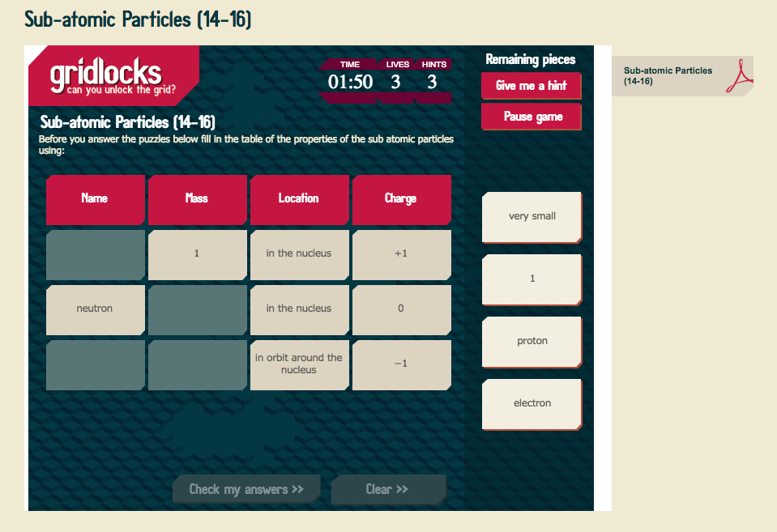Click the empty Mass cell beside neutron
This screenshot has width=777, height=532.
[197, 309]
